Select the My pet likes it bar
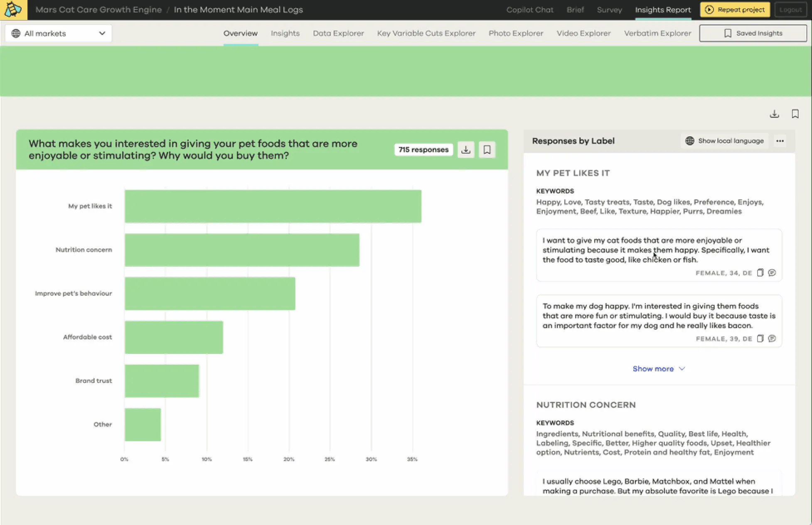The image size is (812, 525). pyautogui.click(x=273, y=206)
